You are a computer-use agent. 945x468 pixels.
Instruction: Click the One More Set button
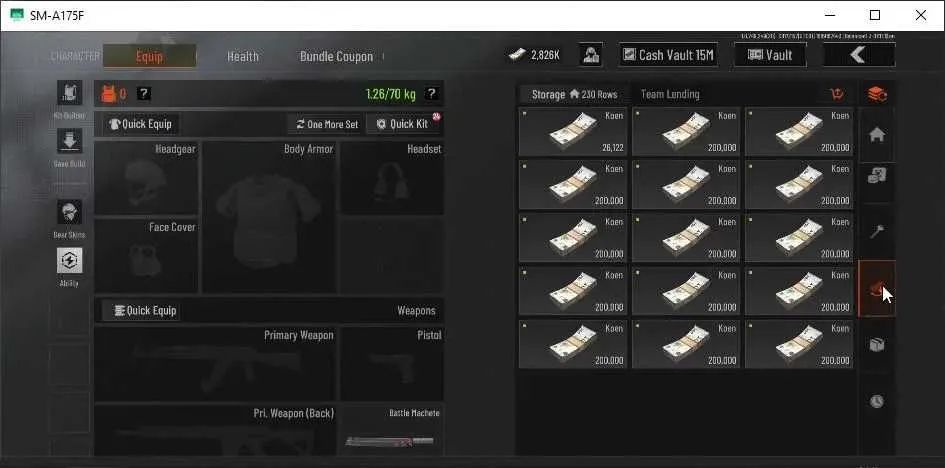(x=327, y=124)
